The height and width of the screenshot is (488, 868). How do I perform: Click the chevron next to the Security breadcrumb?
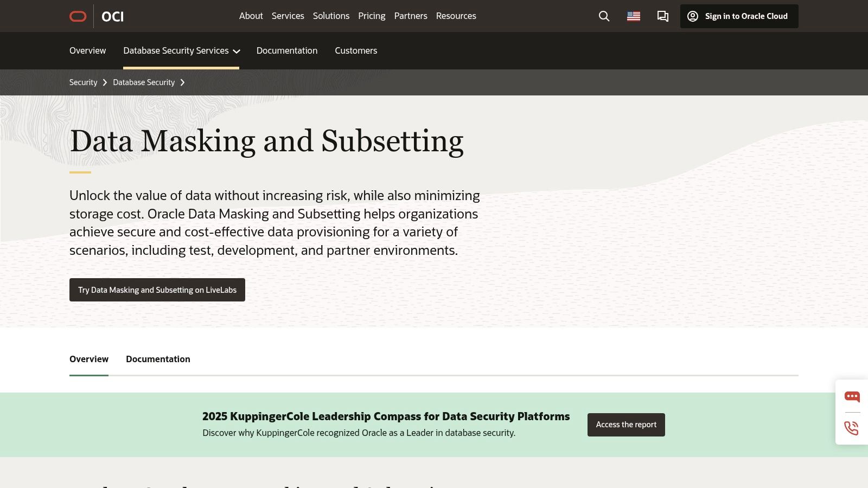pyautogui.click(x=104, y=82)
